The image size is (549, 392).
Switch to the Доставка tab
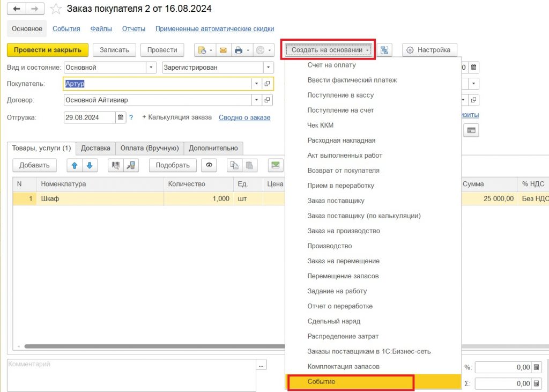click(95, 148)
